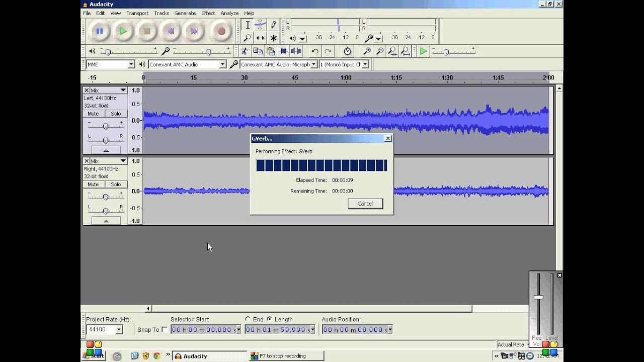Image resolution: width=644 pixels, height=362 pixels.
Task: Click the Record button
Action: click(221, 31)
